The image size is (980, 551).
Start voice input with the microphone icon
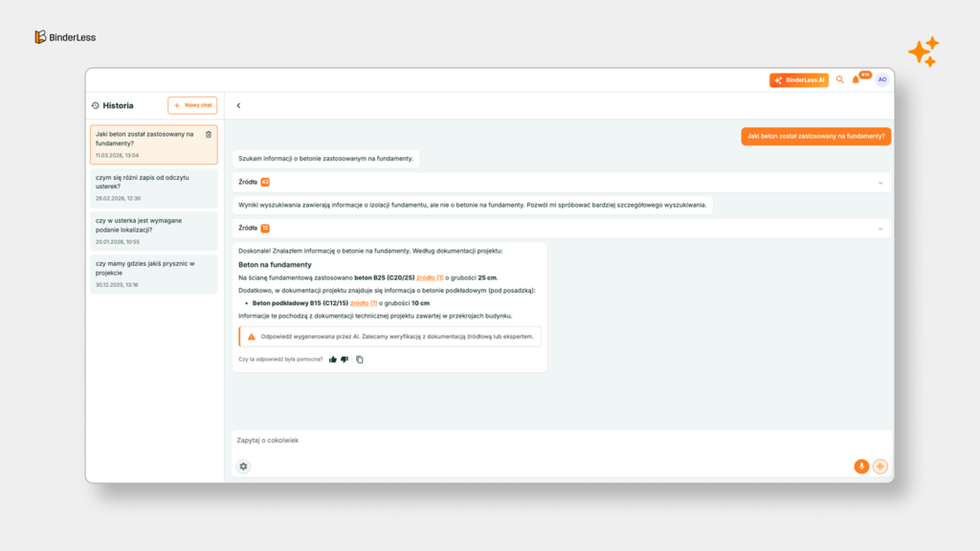860,466
